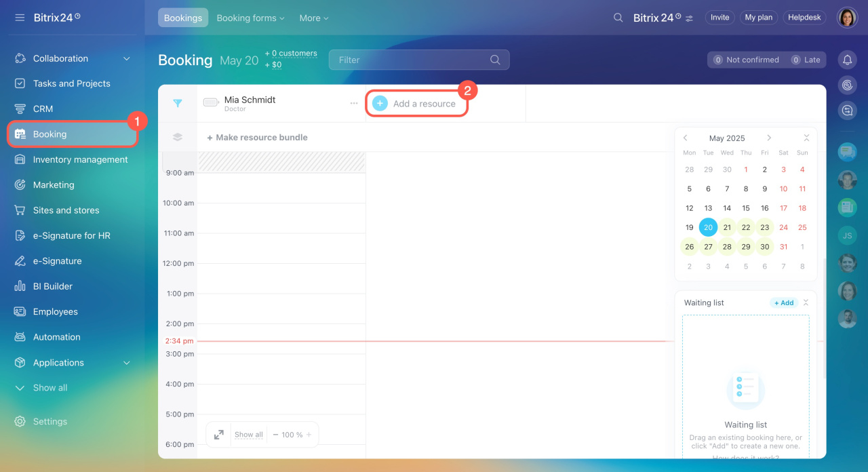
Task: Open the More dropdown menu
Action: 313,18
